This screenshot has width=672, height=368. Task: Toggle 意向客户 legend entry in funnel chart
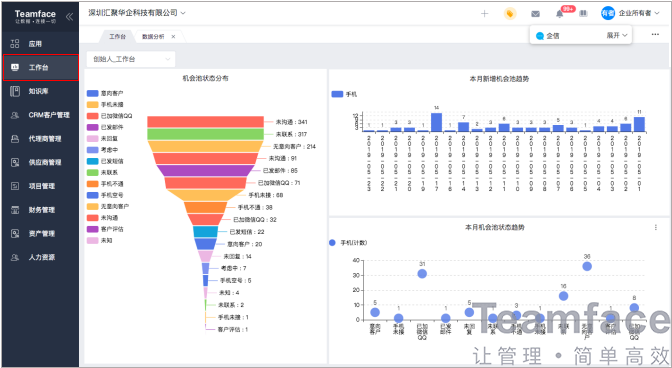(105, 93)
